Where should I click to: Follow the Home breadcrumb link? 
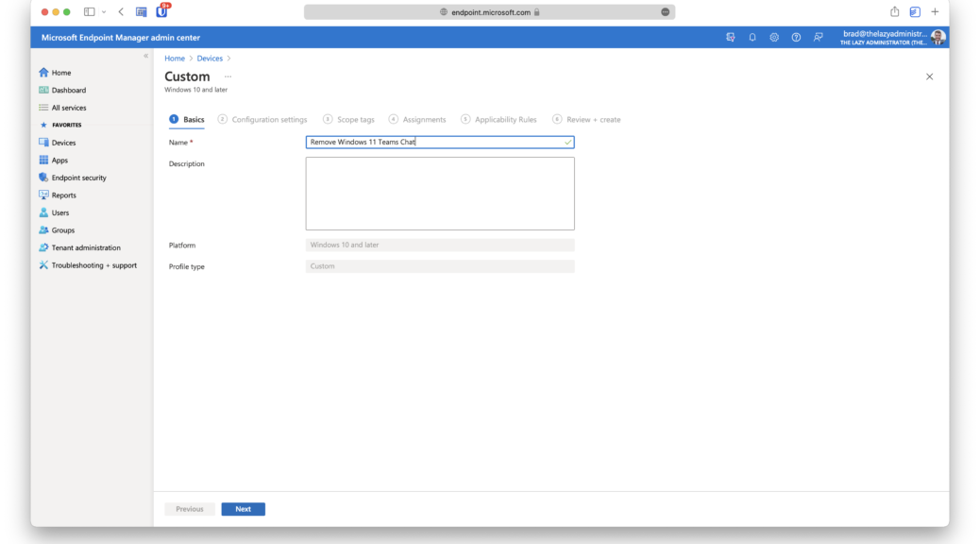[x=175, y=59]
